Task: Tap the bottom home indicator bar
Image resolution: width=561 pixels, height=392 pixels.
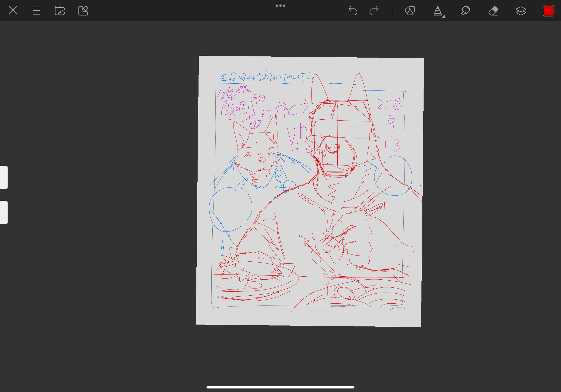Action: coord(280,387)
